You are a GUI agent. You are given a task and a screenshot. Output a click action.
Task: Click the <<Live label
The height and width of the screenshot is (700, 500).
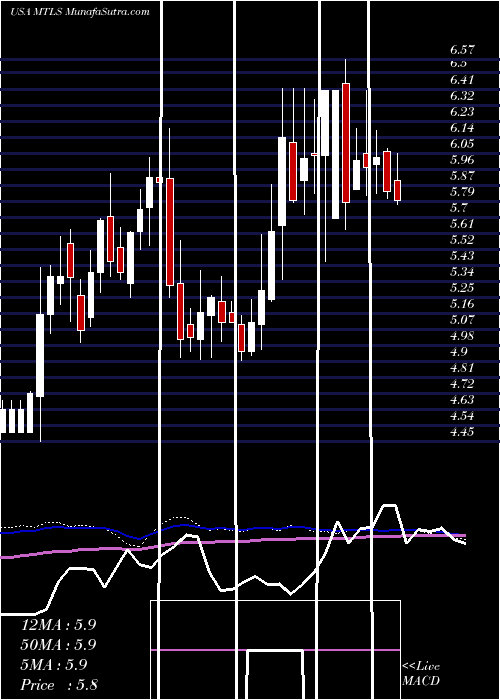(x=421, y=667)
